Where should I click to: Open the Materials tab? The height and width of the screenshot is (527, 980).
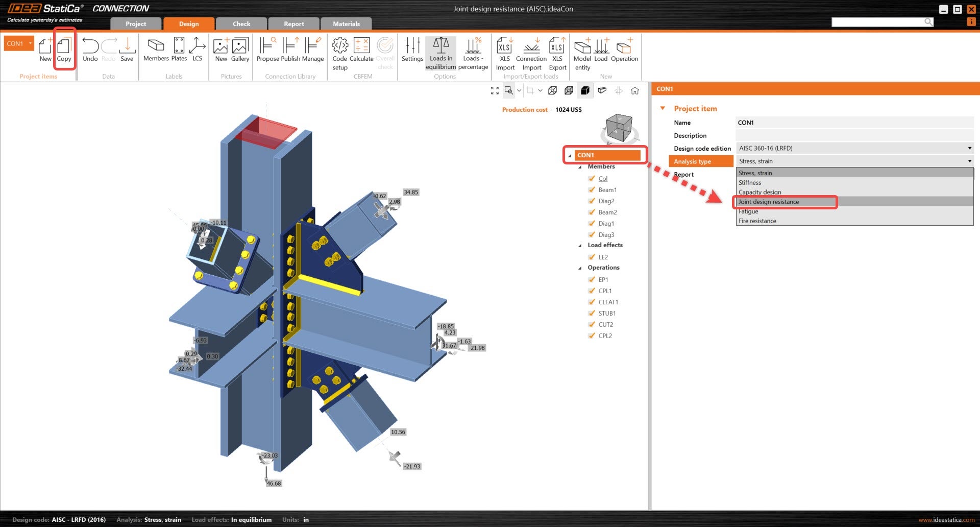coord(346,23)
